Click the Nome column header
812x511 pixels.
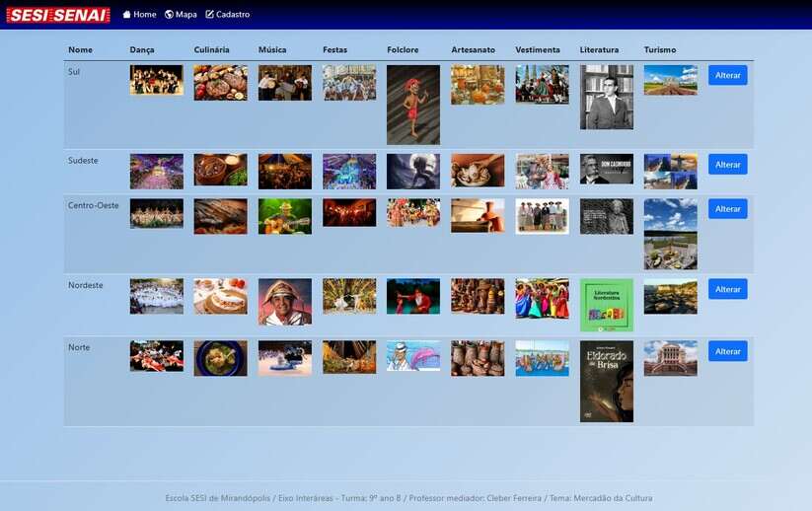pos(80,49)
